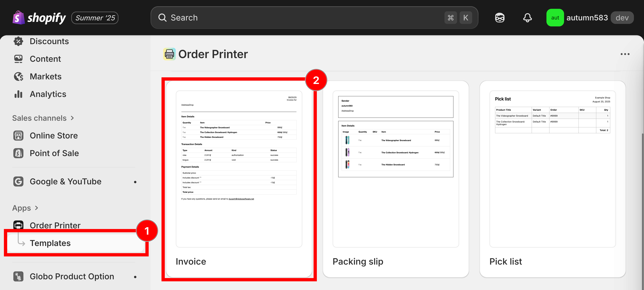Expand the Sales channels section

[x=43, y=118]
